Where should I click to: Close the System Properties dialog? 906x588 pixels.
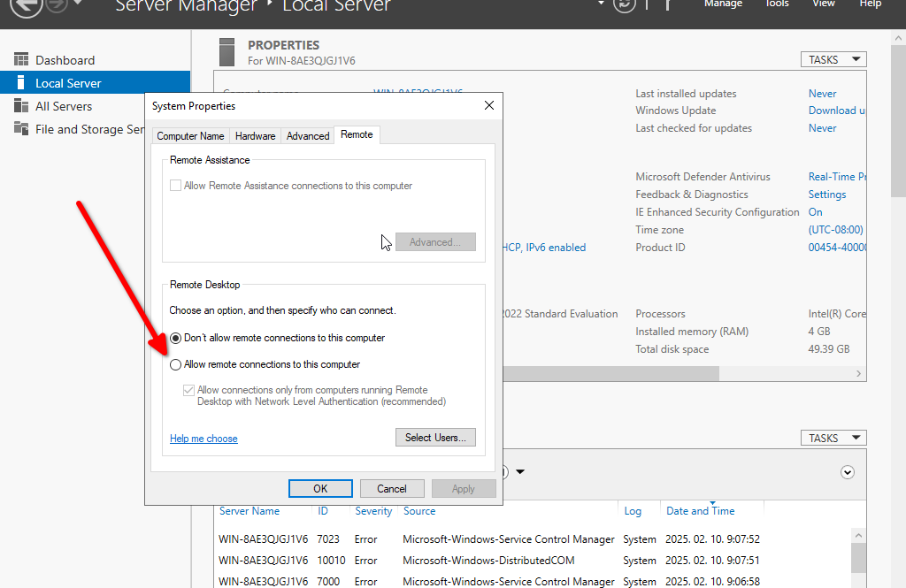(x=489, y=105)
